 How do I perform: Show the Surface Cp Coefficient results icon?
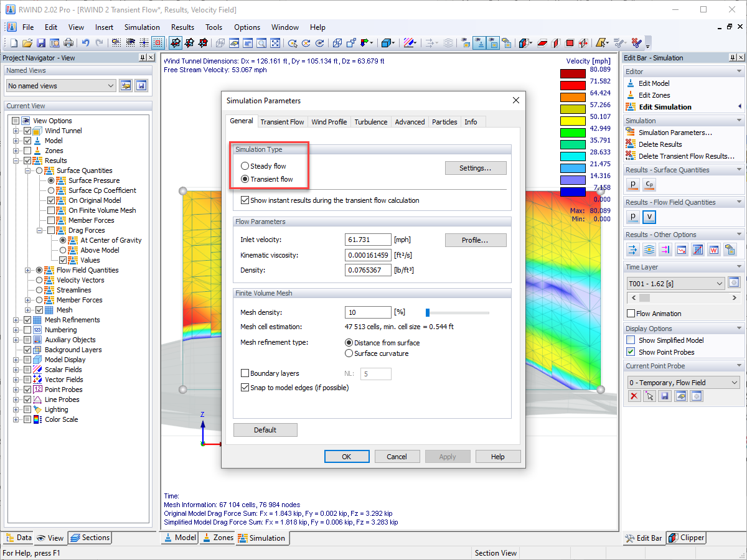[x=649, y=184]
